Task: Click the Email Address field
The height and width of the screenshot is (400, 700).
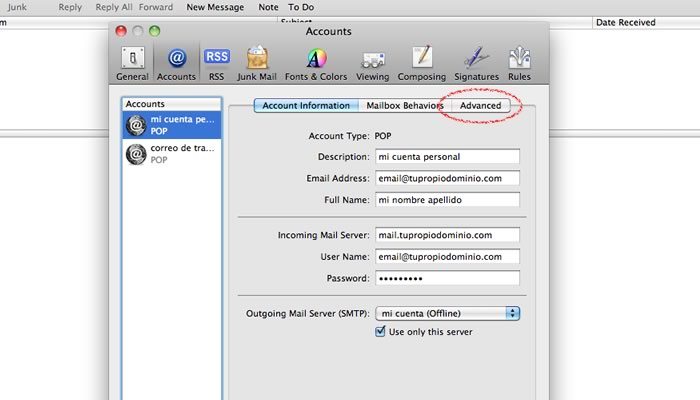Action: [447, 178]
